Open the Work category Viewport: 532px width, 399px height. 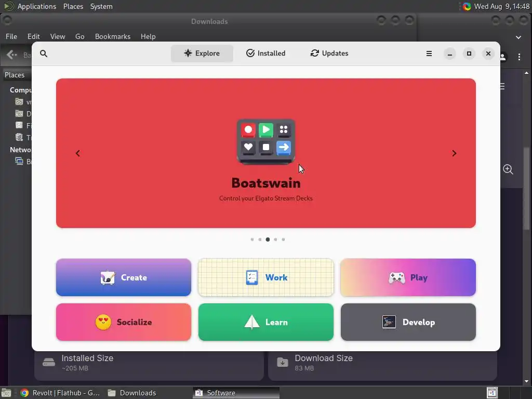266,277
